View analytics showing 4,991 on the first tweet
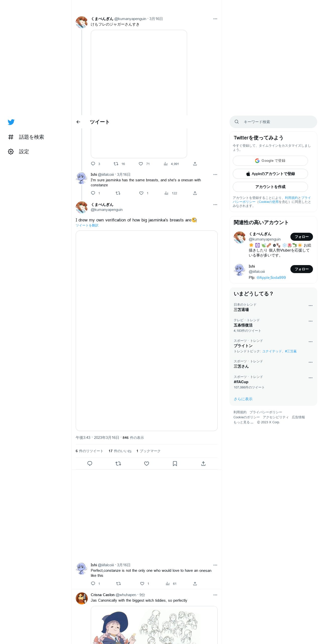The width and height of the screenshot is (322, 644). click(171, 164)
